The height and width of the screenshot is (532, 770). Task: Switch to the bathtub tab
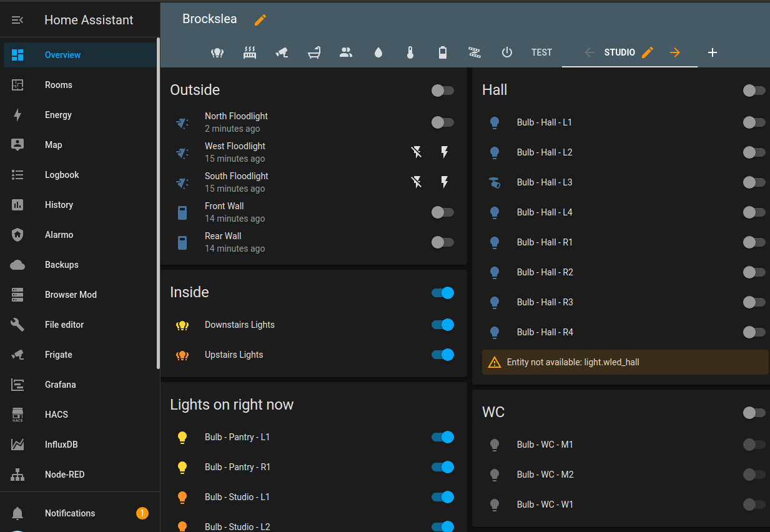(314, 52)
